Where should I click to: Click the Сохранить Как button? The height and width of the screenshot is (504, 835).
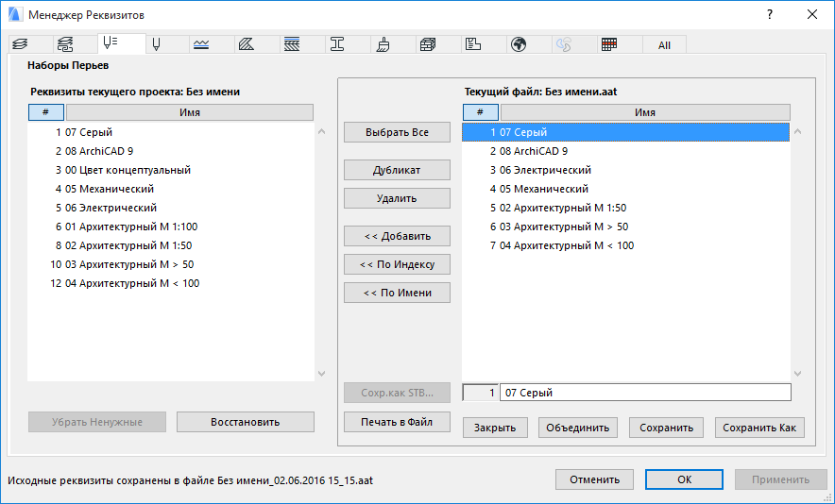click(x=759, y=428)
